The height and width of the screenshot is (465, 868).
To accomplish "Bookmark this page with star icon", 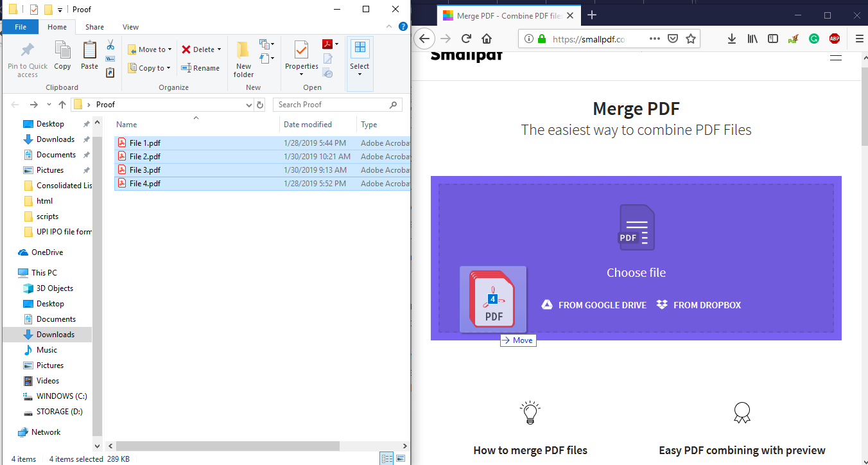I will point(691,39).
